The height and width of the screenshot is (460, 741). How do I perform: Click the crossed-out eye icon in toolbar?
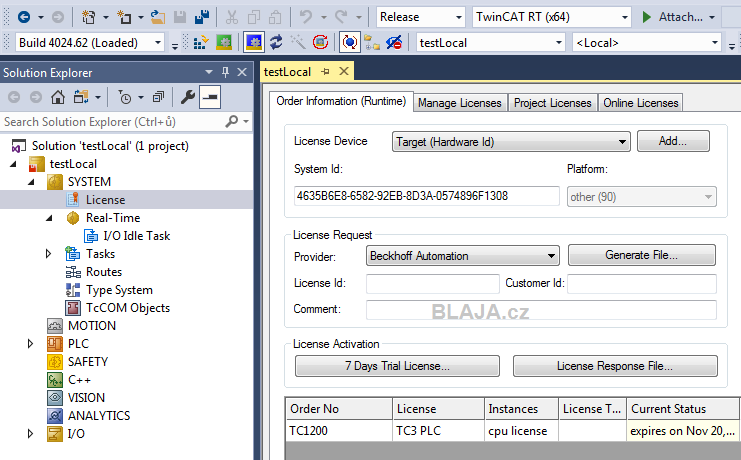(x=393, y=43)
